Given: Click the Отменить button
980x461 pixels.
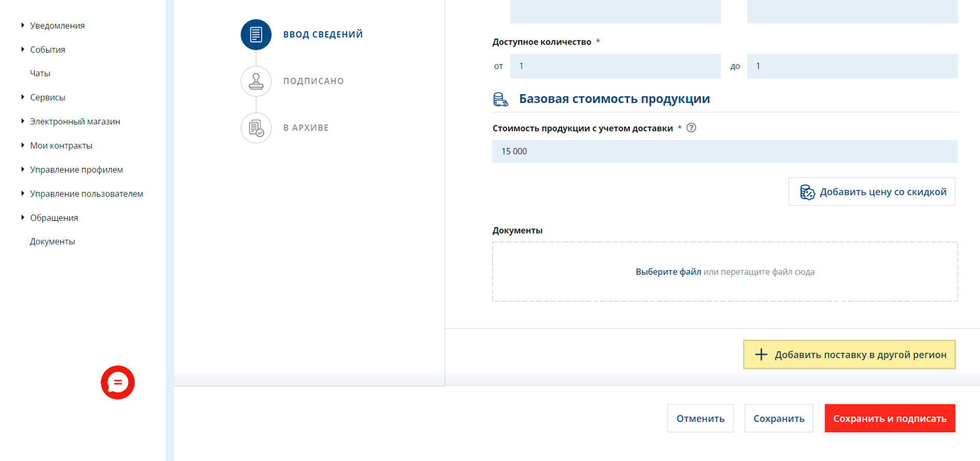Looking at the screenshot, I should [x=701, y=419].
